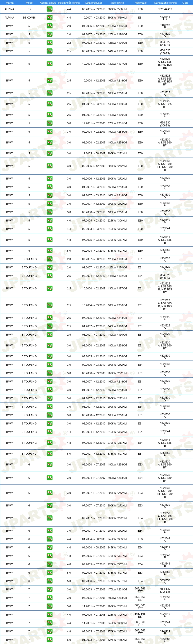
Task: Click the fuel icon in the 04.2004 -> 08.2005 row
Action: coord(50,547)
